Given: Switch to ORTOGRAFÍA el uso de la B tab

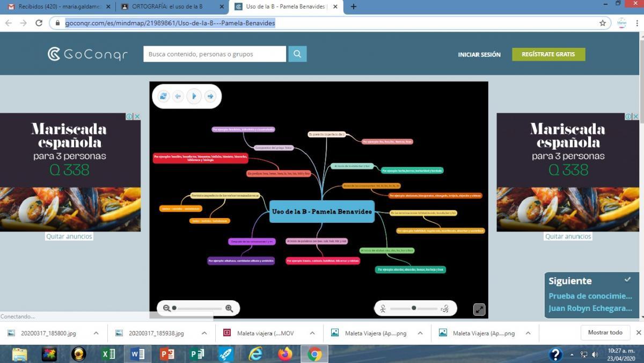Looking at the screenshot, I should (171, 7).
